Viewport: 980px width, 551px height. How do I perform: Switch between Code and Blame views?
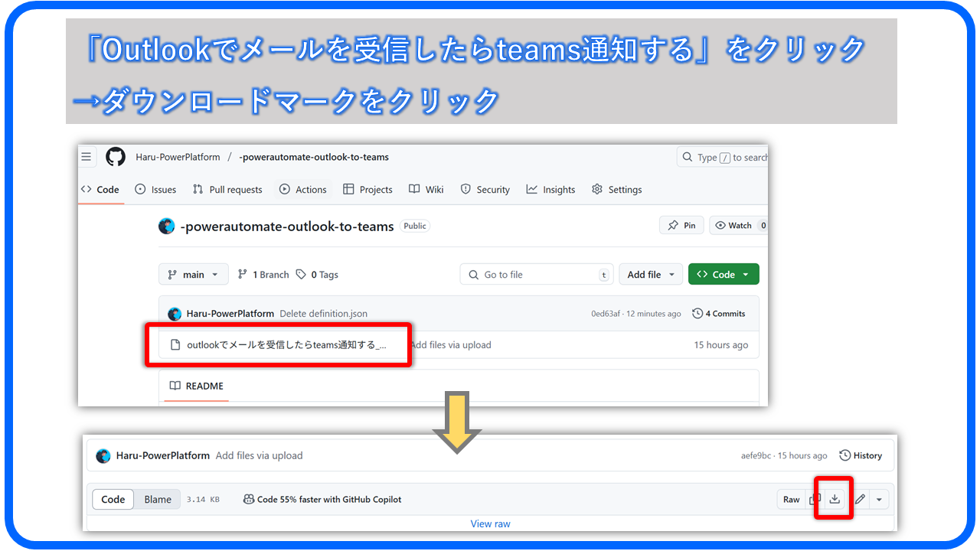[157, 498]
